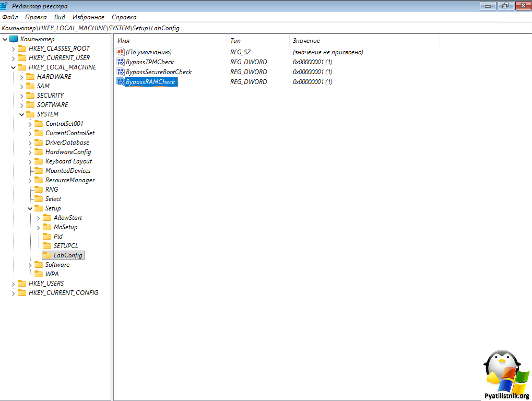Collapse the Setup key branch
This screenshot has height=401, width=532.
[x=30, y=208]
